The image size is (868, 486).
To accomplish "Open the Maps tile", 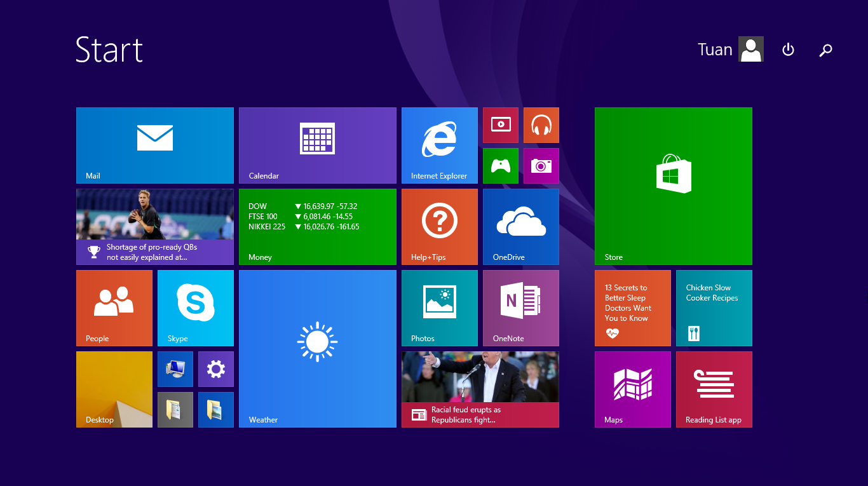I will tap(633, 389).
